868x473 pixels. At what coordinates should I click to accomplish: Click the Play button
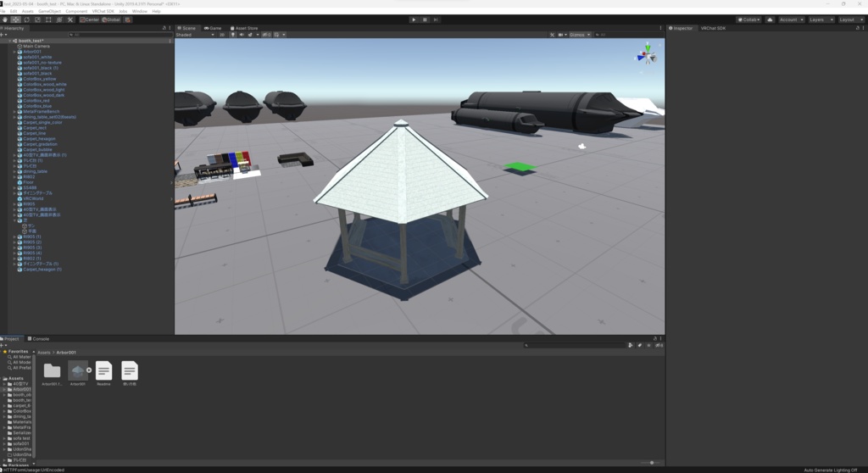tap(414, 19)
